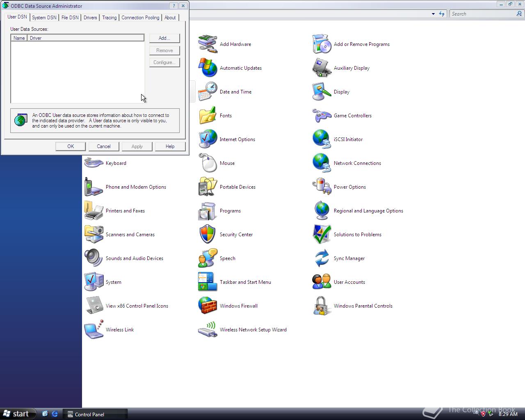Open the Mouse icon

[208, 163]
